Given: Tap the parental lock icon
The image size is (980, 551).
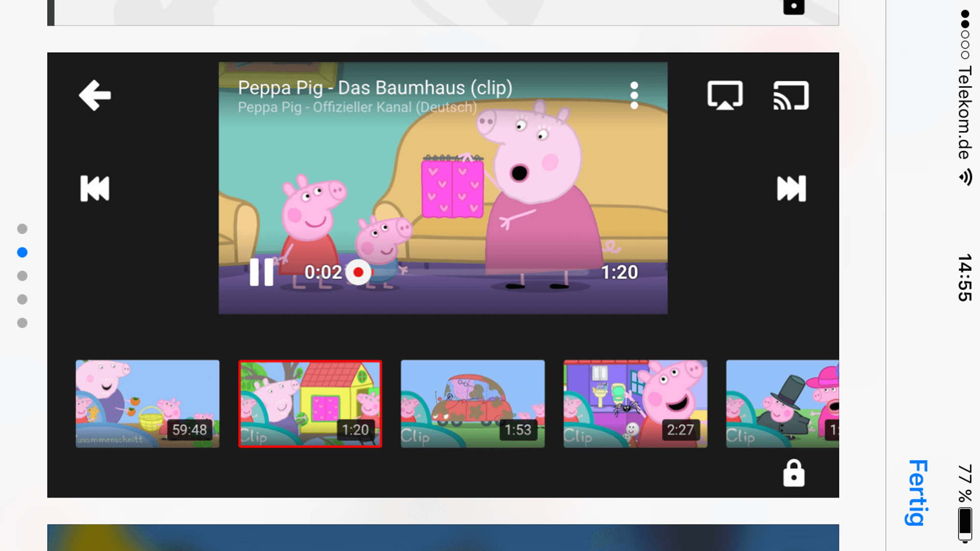Looking at the screenshot, I should [794, 474].
